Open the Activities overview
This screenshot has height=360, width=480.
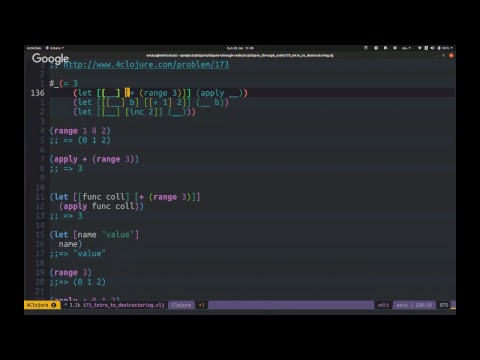[x=34, y=48]
